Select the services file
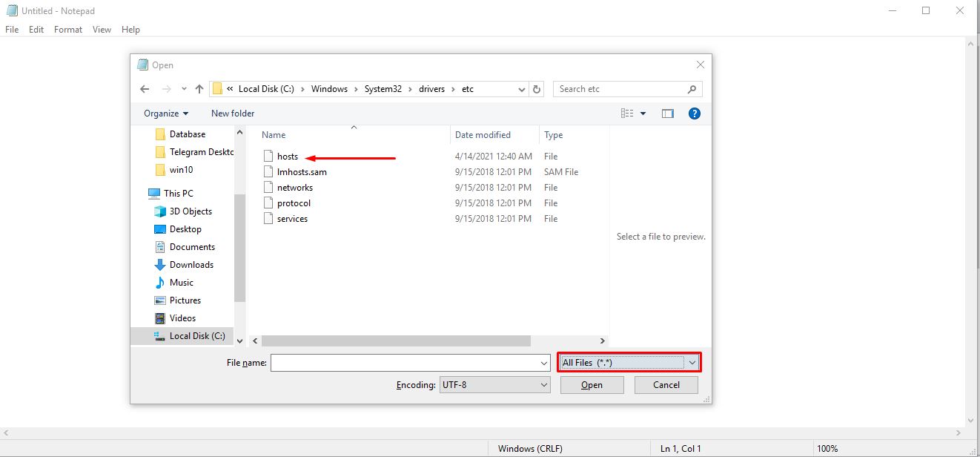The height and width of the screenshot is (457, 980). point(292,219)
